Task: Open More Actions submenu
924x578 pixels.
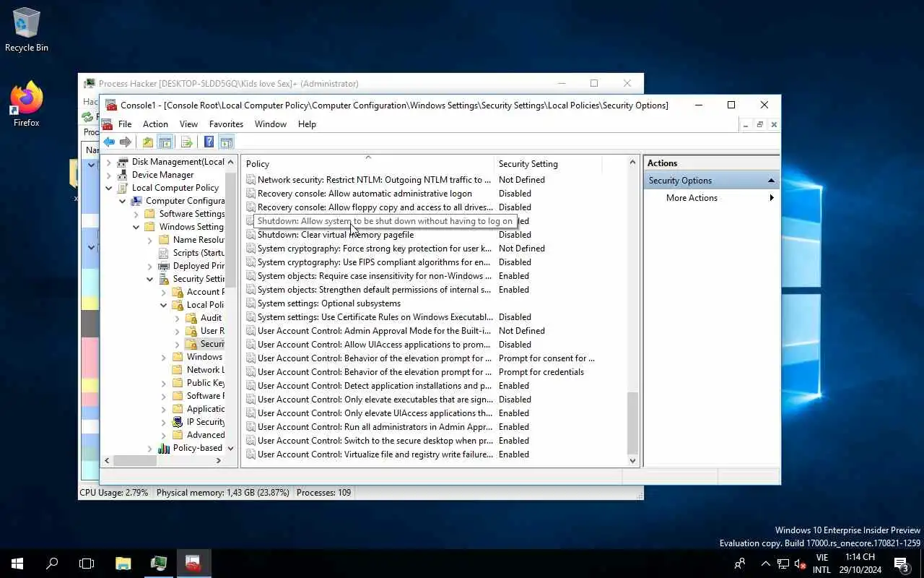Action: point(711,198)
